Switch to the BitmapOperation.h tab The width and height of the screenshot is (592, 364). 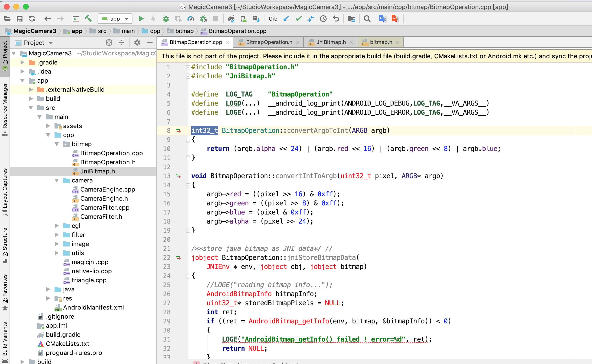coord(269,42)
